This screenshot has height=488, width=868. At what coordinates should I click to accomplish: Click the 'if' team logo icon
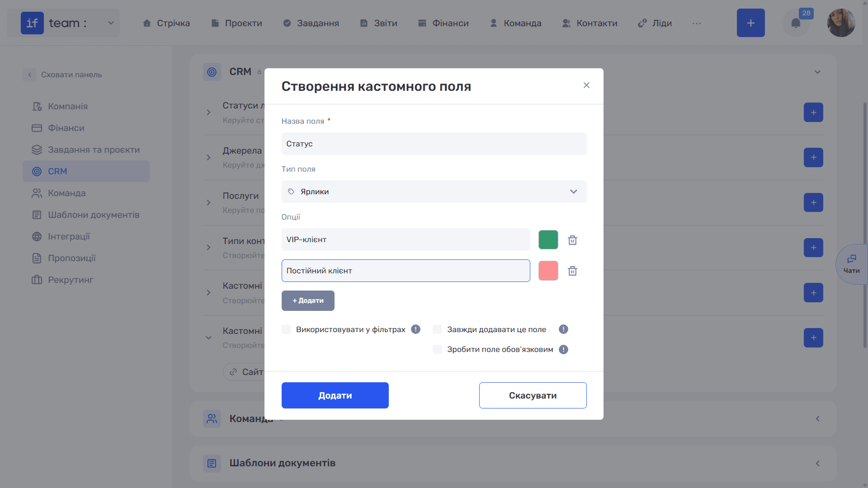[x=32, y=23]
